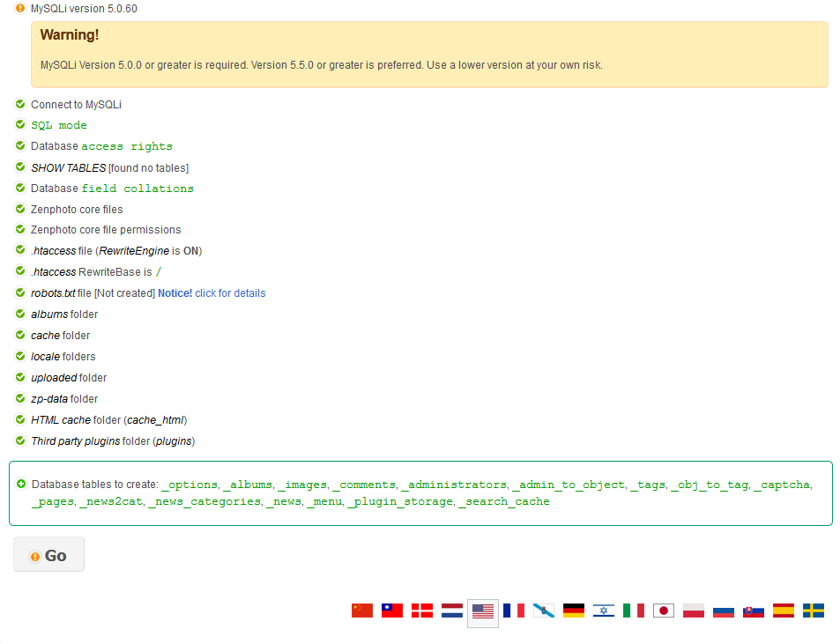Select the Polish flag language
The width and height of the screenshot is (840, 644).
coord(694,611)
